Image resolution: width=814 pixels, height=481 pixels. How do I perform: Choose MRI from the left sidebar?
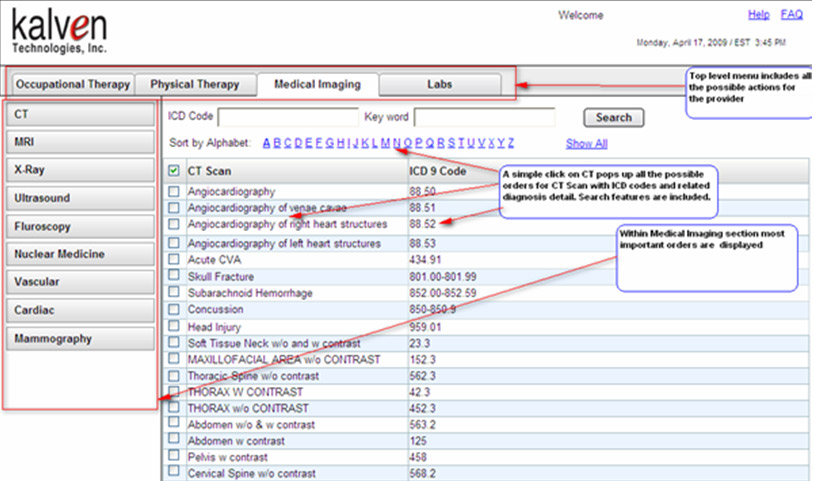(x=80, y=143)
